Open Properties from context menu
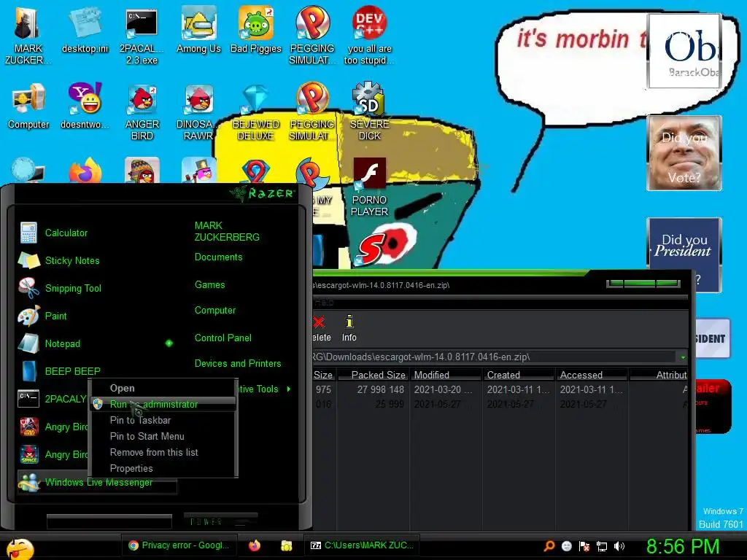This screenshot has width=747, height=560. coord(163,469)
